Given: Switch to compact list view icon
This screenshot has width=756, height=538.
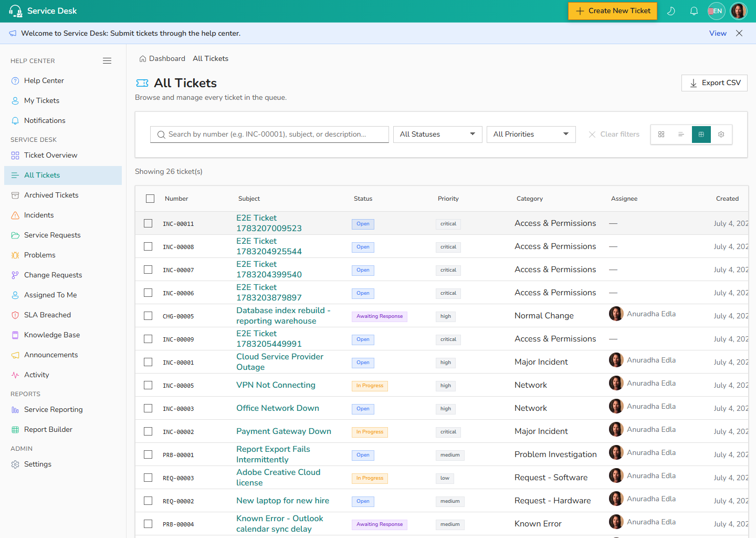Looking at the screenshot, I should point(681,134).
